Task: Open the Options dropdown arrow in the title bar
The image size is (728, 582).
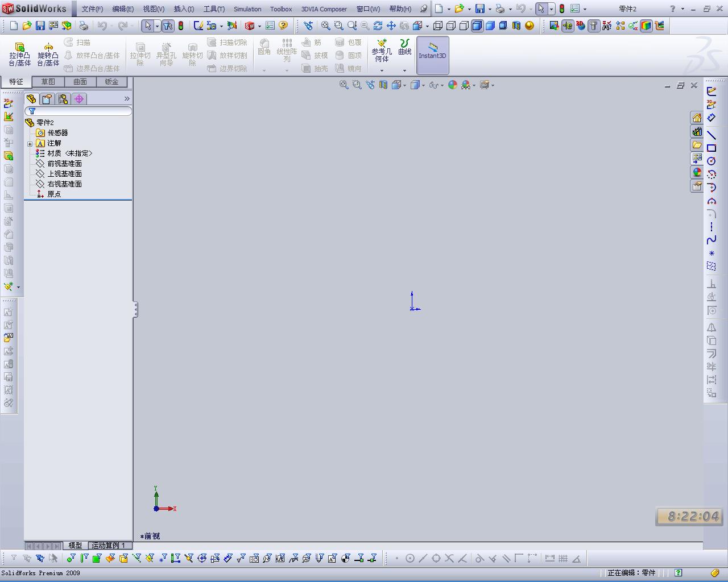Action: point(585,9)
